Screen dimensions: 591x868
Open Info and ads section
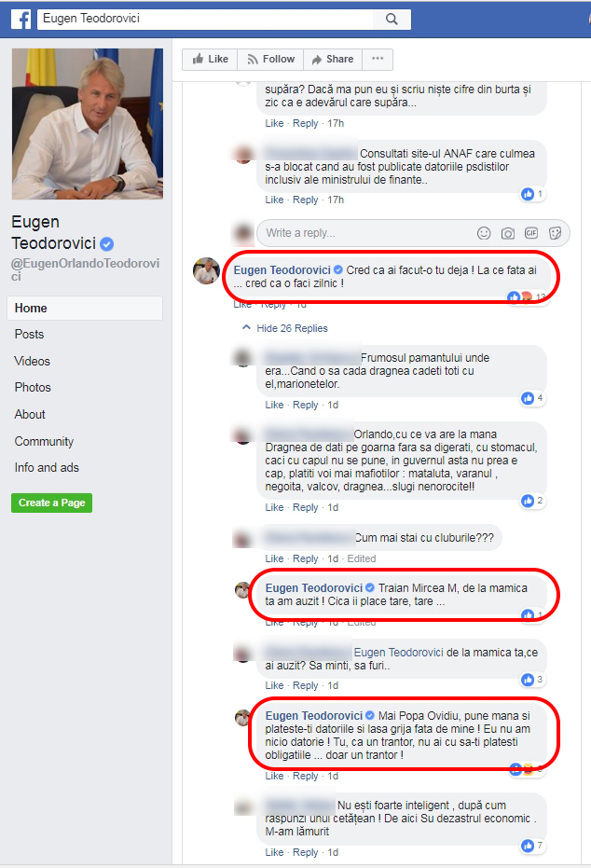click(x=47, y=468)
